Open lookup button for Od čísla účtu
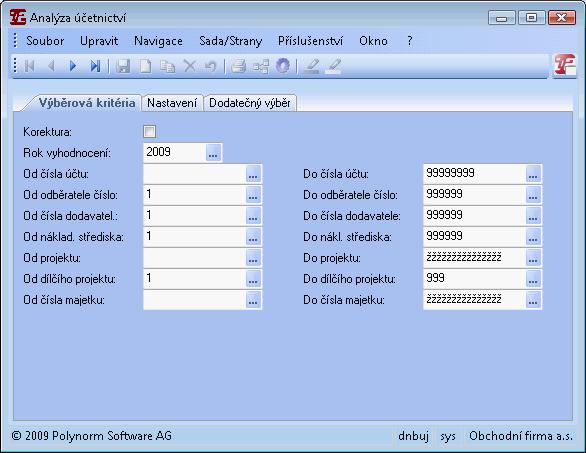 click(x=253, y=174)
